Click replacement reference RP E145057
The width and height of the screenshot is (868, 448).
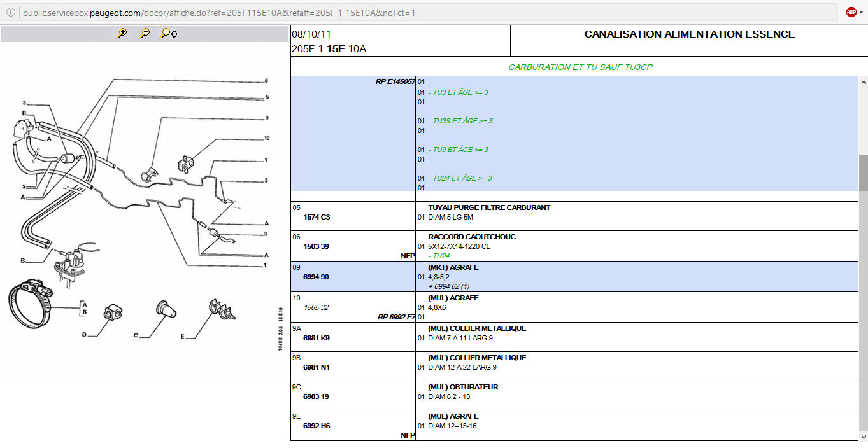pos(395,81)
